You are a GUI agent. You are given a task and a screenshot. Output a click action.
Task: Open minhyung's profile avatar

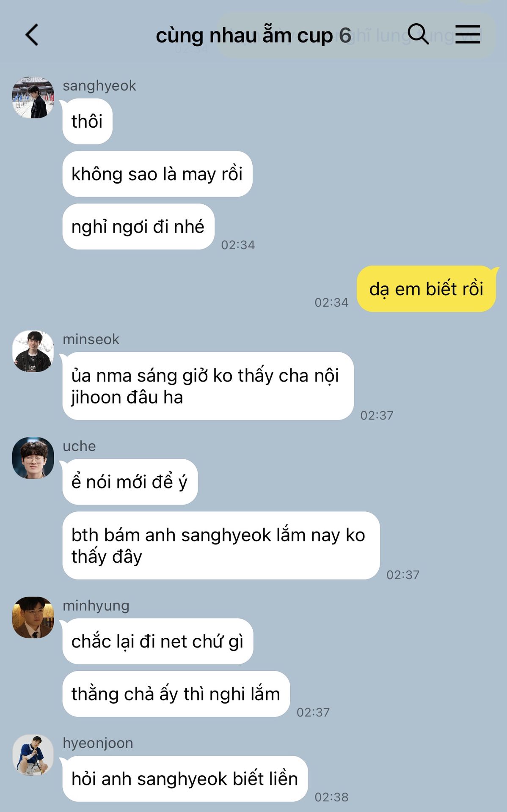coord(33,617)
